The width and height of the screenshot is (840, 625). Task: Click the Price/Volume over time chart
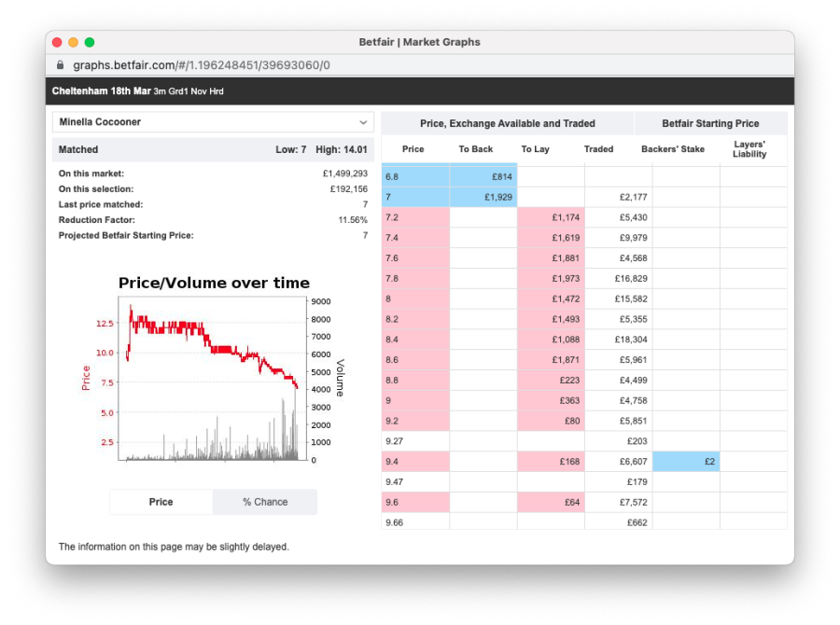click(213, 368)
